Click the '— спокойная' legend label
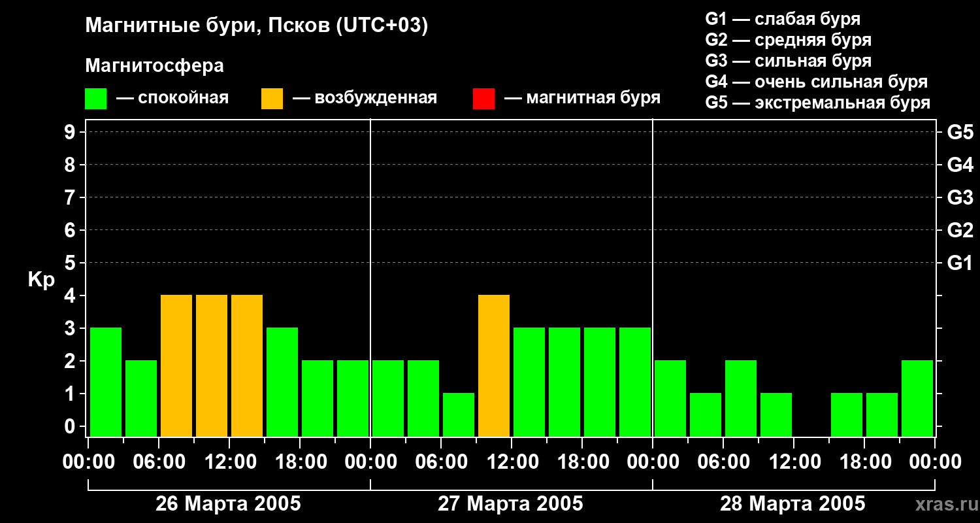The height and width of the screenshot is (523, 980). coord(172,98)
